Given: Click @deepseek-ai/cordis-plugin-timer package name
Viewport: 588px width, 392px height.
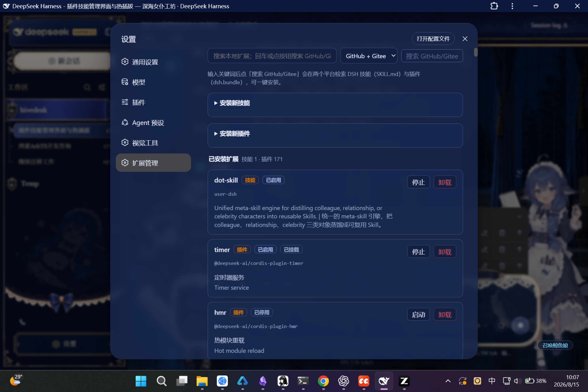Looking at the screenshot, I should coord(259,263).
